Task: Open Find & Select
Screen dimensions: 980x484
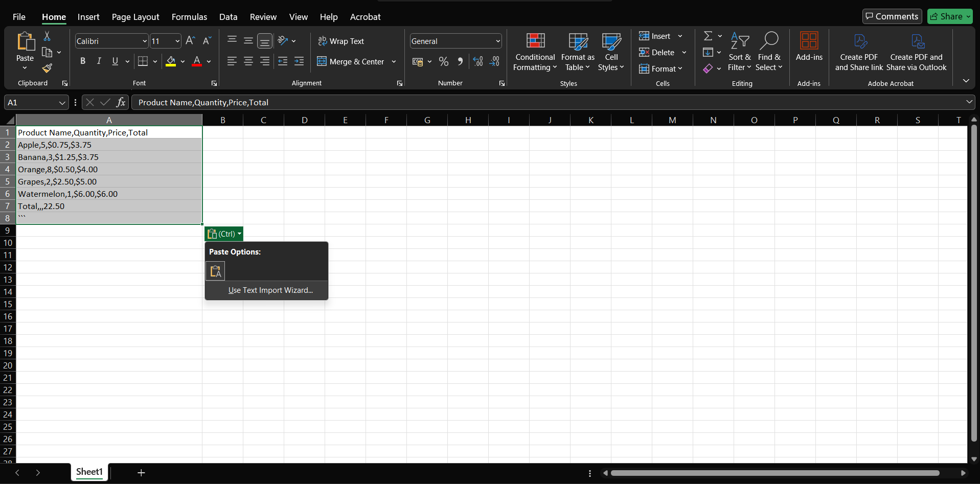Action: click(769, 52)
